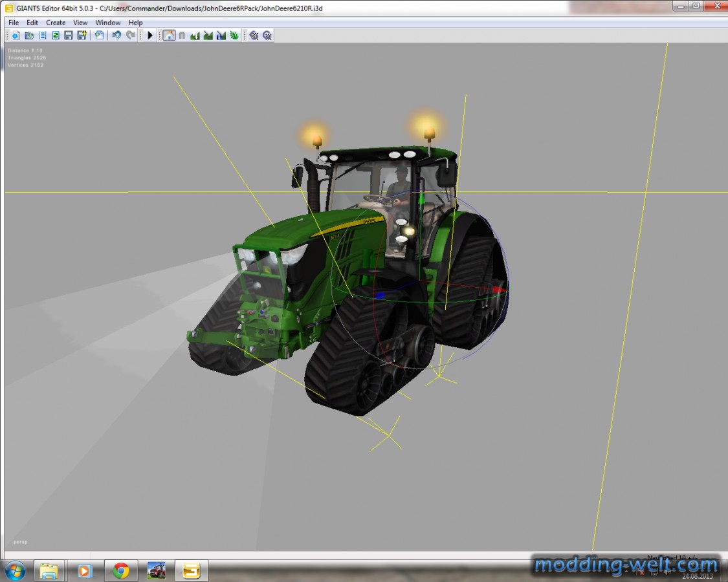Click the Redo arrow icon
Image resolution: width=728 pixels, height=582 pixels.
pyautogui.click(x=131, y=36)
